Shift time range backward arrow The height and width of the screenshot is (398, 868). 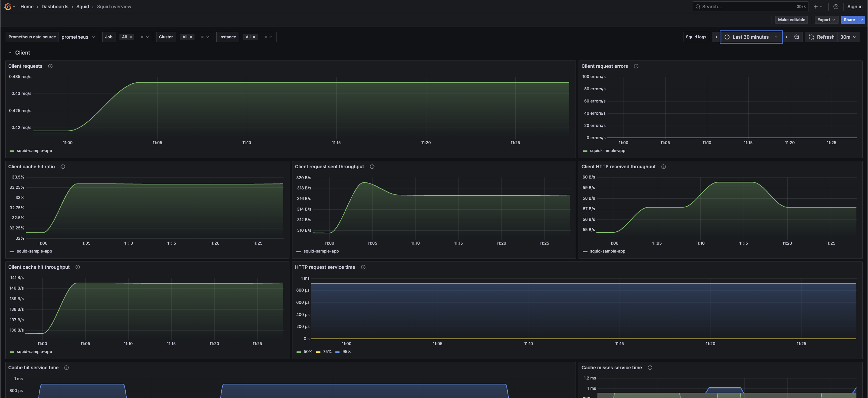coord(716,37)
